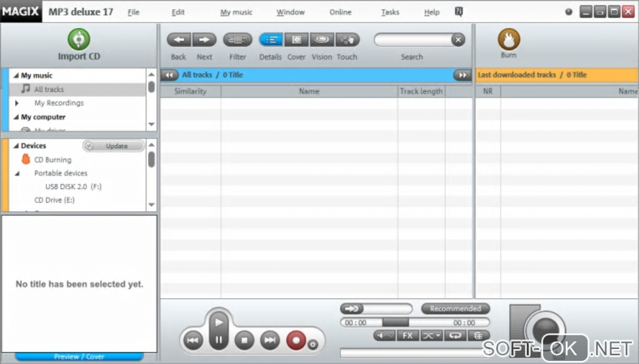Click the double right arrow on All tracks bar
Image resolution: width=639 pixels, height=364 pixels.
click(x=462, y=75)
